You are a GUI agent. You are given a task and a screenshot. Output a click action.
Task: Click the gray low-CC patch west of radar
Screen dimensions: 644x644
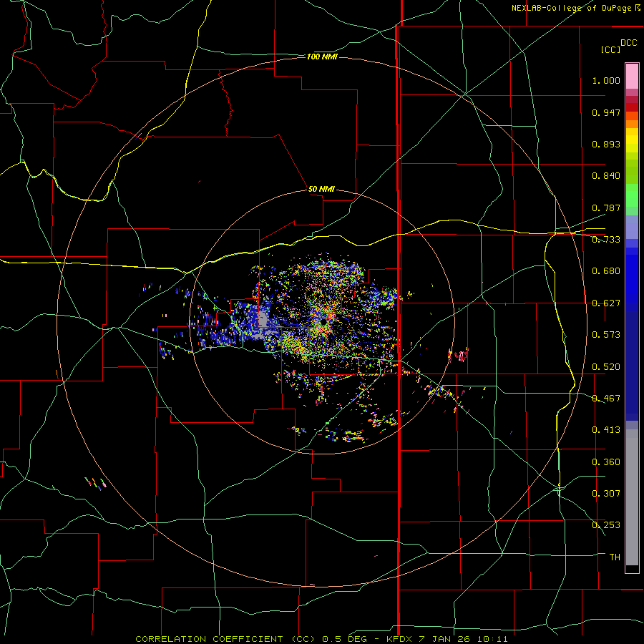tap(263, 318)
